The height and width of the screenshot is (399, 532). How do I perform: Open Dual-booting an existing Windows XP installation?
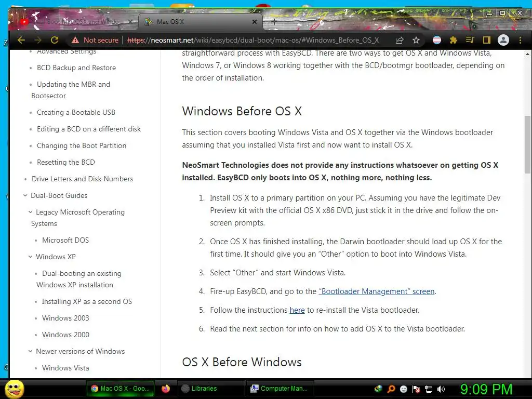79,279
